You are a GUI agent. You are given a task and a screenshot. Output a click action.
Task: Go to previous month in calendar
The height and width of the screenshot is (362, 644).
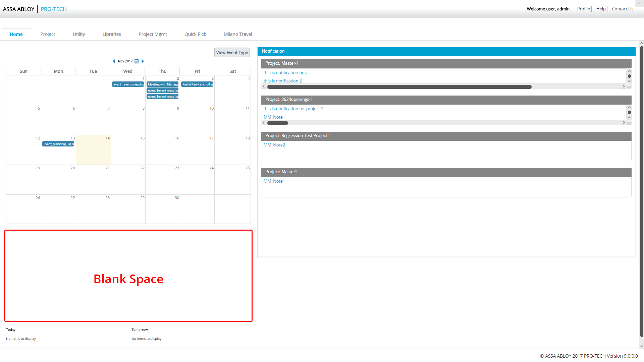[x=114, y=61]
